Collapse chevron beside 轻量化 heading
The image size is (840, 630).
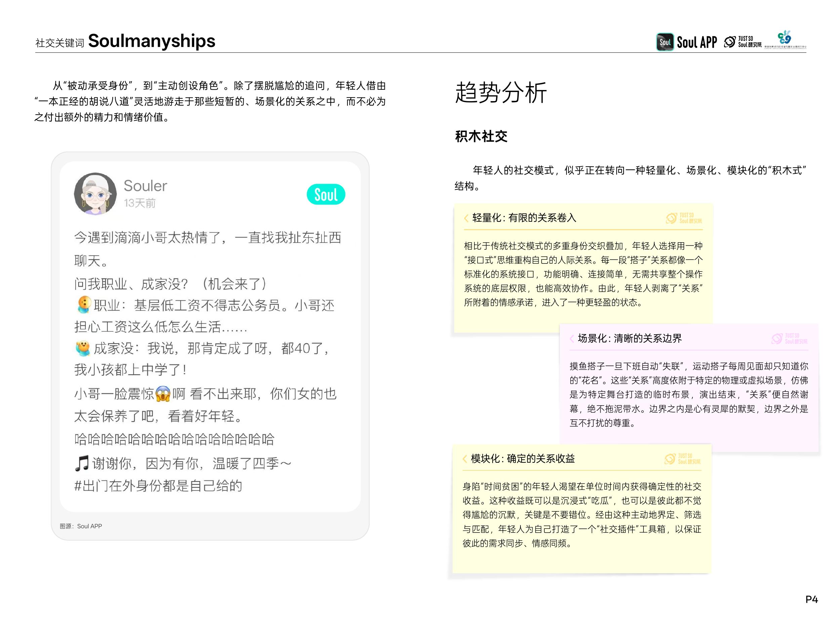[466, 218]
